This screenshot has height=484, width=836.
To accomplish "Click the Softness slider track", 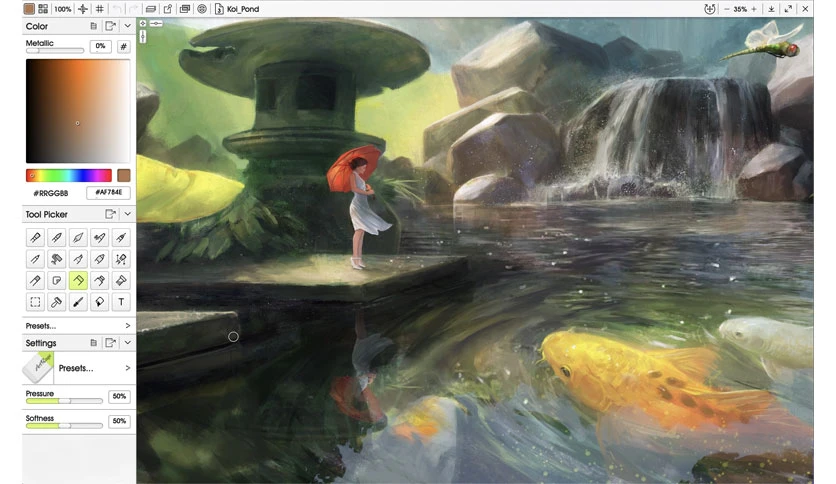I will [64, 425].
